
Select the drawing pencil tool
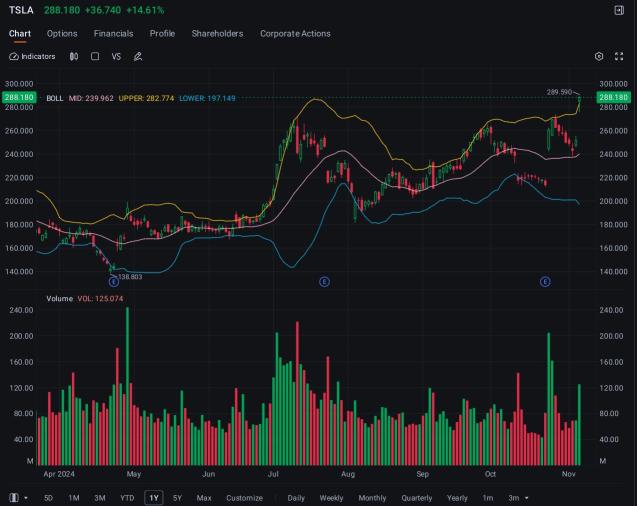click(x=138, y=56)
